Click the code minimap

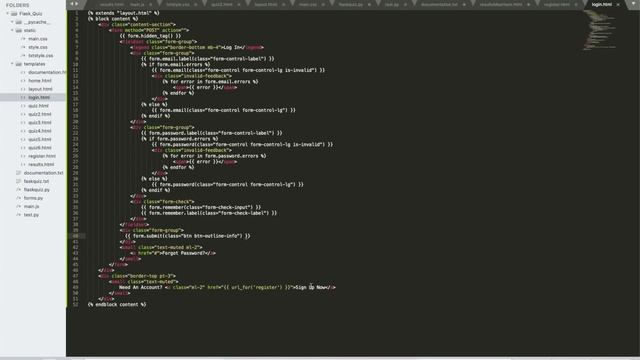600,30
